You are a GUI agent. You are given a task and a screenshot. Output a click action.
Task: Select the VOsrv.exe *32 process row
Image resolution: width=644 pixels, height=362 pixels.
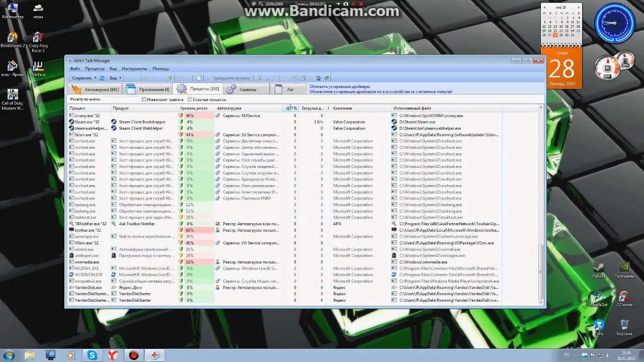(285, 243)
